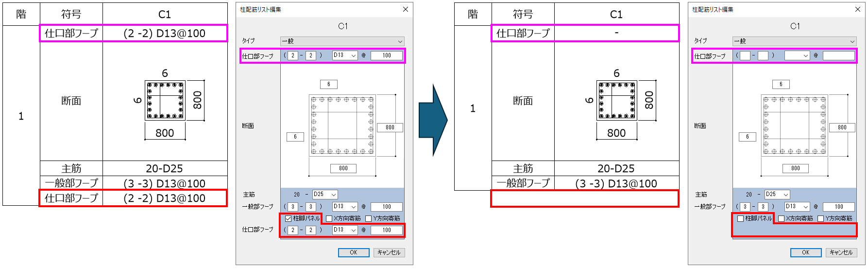The width and height of the screenshot is (868, 269).
Task: Click second hoop count field in top 仕口部フープ, left dialog
Action: coord(311,55)
